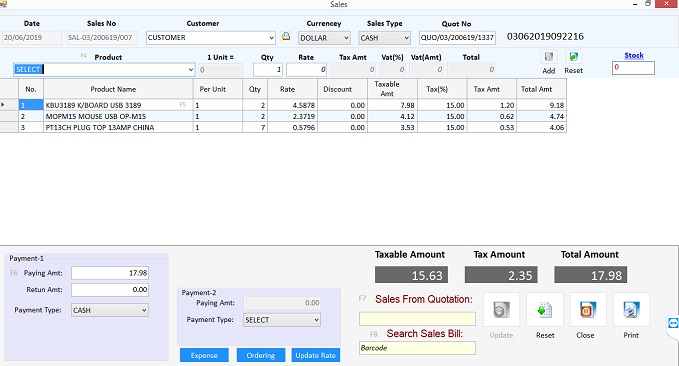
Task: Click the Sales From Quotation input
Action: click(x=417, y=319)
